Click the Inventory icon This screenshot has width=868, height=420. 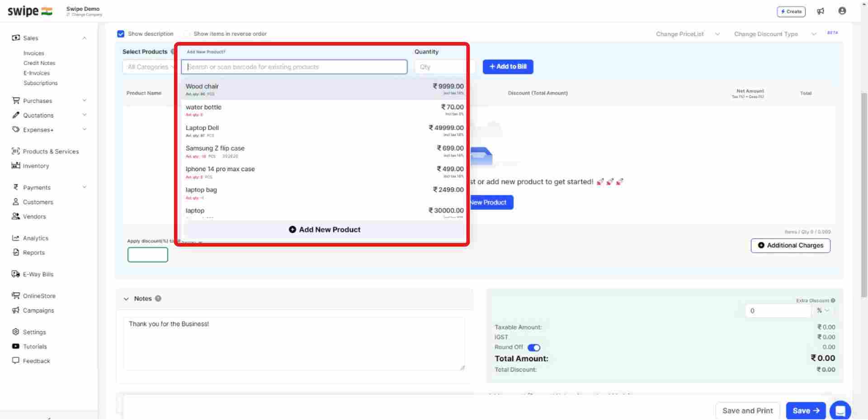16,165
